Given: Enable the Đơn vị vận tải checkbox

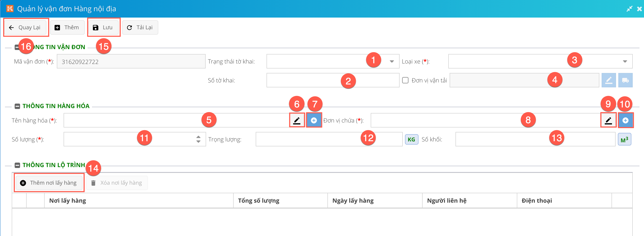Looking at the screenshot, I should pyautogui.click(x=405, y=80).
